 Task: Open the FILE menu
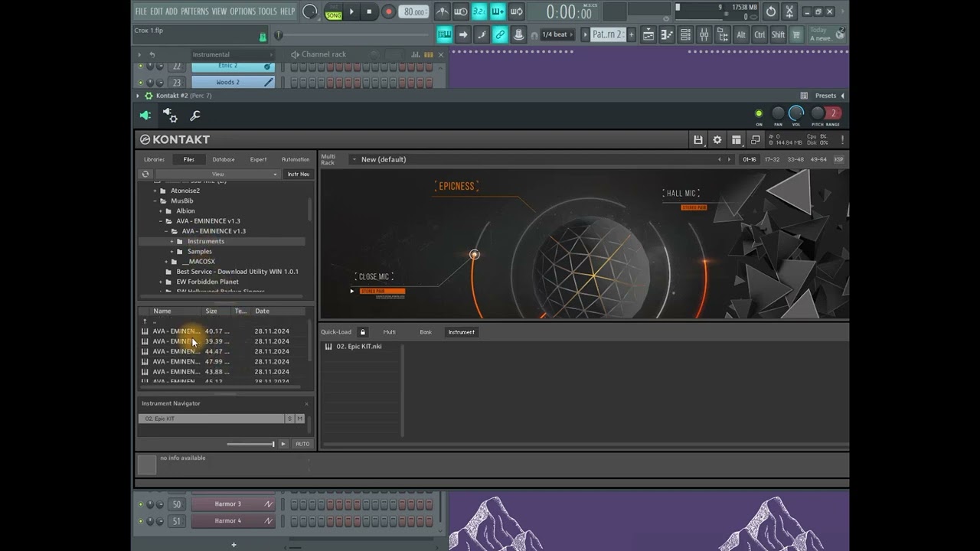(x=141, y=11)
